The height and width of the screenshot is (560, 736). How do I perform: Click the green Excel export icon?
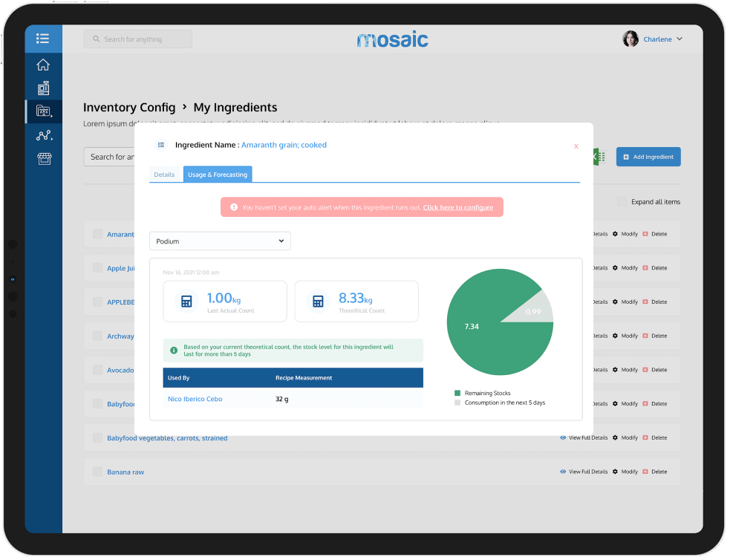pyautogui.click(x=599, y=157)
